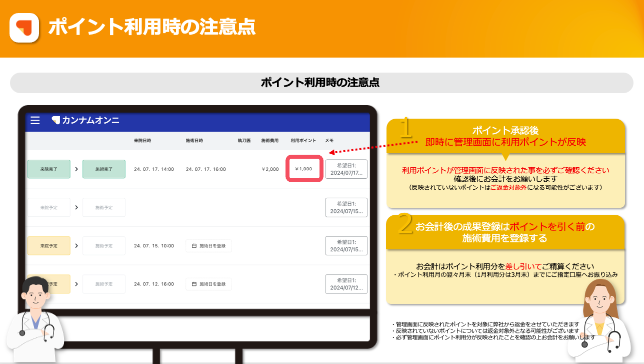The width and height of the screenshot is (644, 364).
Task: Click chevron arrow in second 来院予定 row
Action: (x=76, y=207)
